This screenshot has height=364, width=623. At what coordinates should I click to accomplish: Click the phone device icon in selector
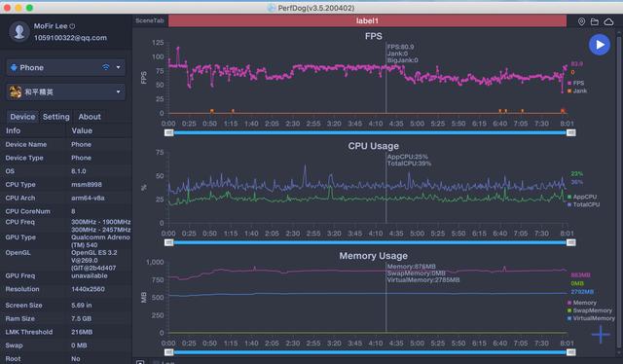(14, 67)
